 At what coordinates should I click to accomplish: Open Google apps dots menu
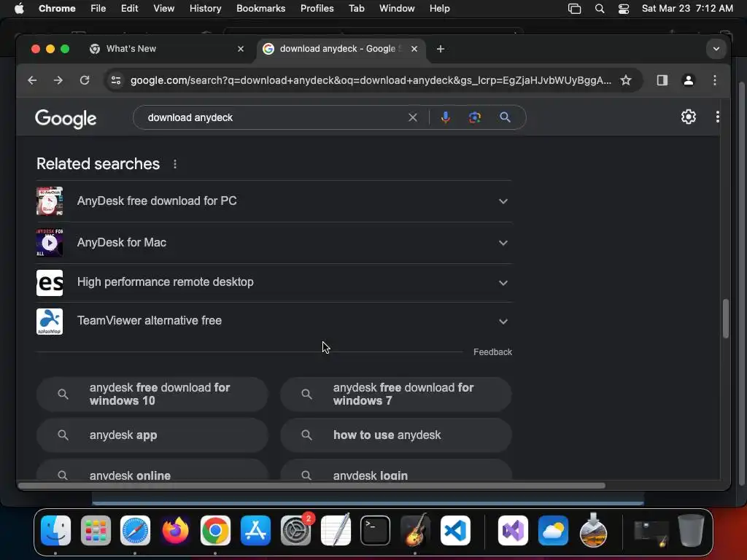pos(718,117)
